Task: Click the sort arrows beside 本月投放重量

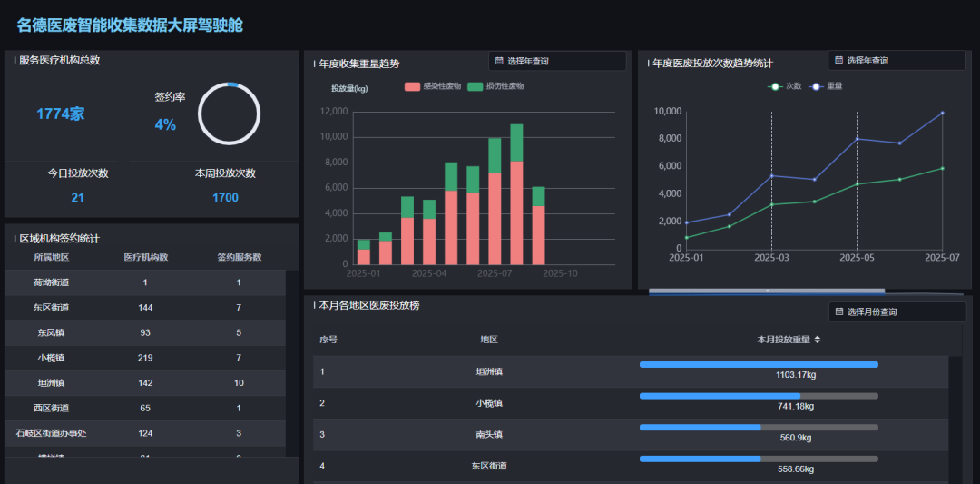Action: [x=818, y=340]
